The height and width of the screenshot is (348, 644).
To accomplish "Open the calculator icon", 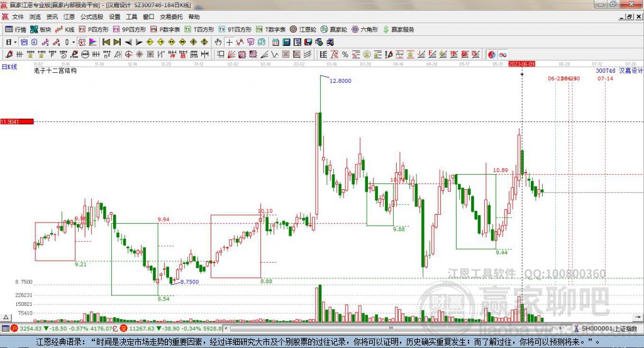I will coord(286,42).
